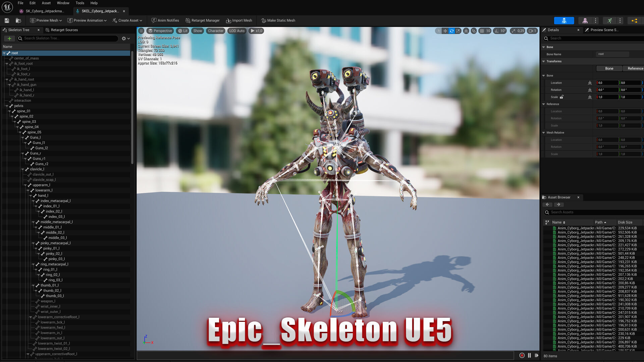Toggle world/local coordinate space icon

click(466, 31)
